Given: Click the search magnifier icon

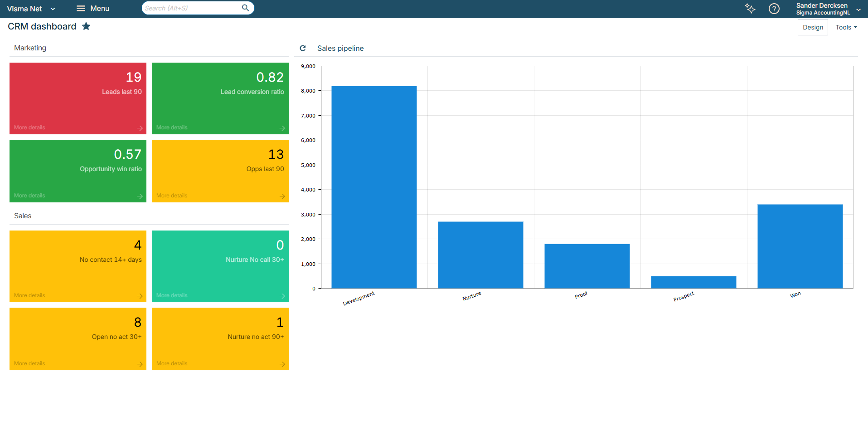Looking at the screenshot, I should pyautogui.click(x=245, y=8).
